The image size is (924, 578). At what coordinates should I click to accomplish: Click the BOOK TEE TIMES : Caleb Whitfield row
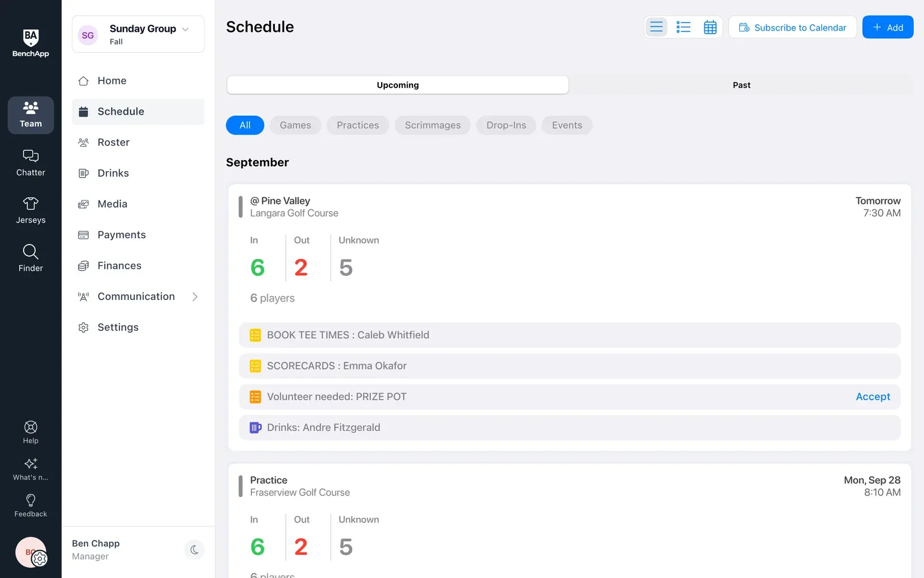point(569,335)
